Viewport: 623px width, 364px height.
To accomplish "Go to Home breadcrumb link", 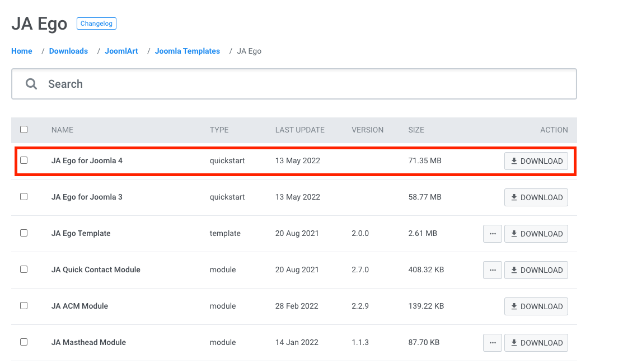I will point(22,51).
